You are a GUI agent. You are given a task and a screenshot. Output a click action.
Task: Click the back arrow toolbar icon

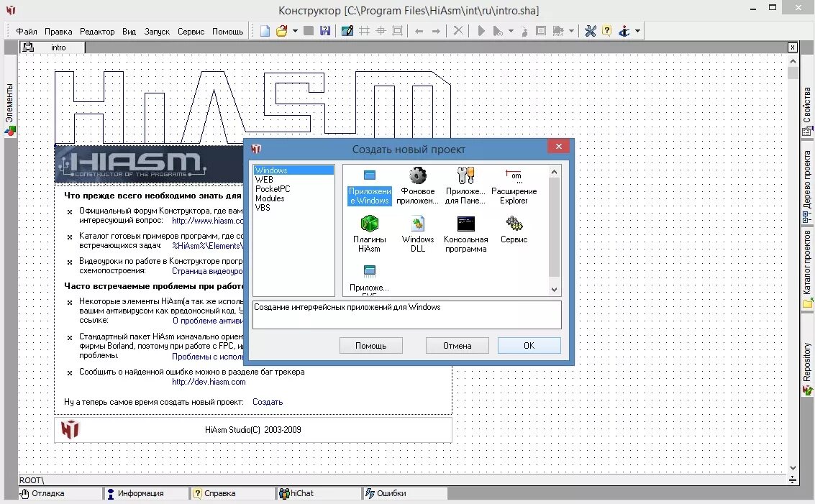419,32
